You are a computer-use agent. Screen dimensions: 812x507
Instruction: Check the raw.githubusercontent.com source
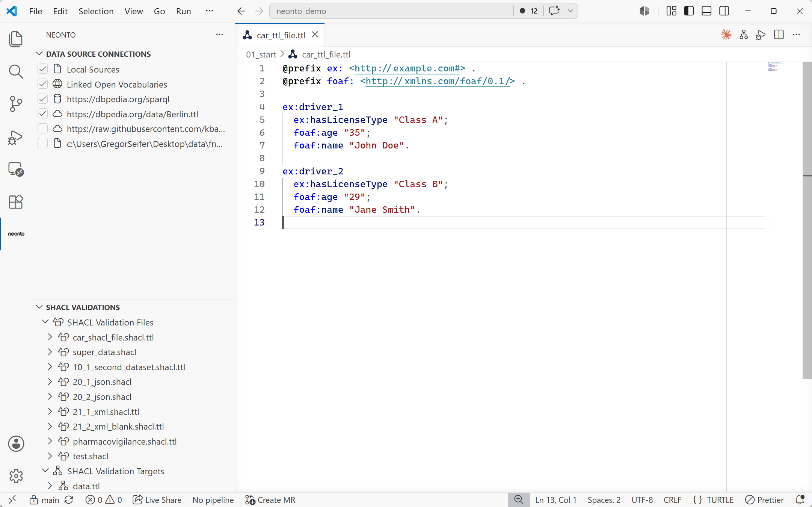[43, 129]
